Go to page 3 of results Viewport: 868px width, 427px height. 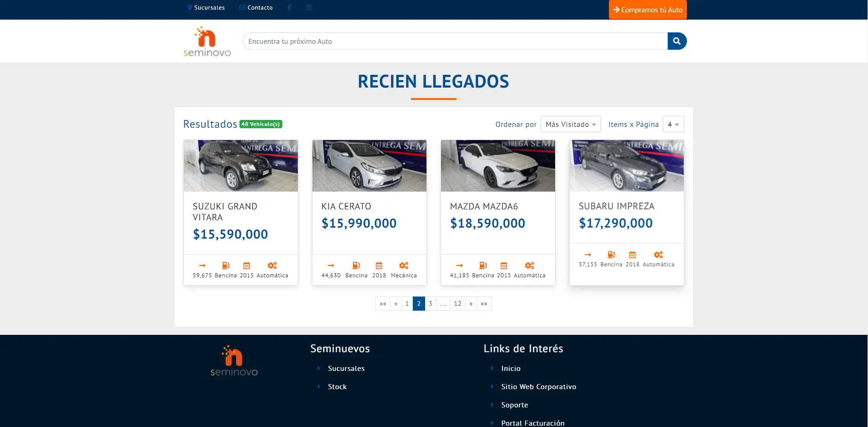pyautogui.click(x=430, y=304)
